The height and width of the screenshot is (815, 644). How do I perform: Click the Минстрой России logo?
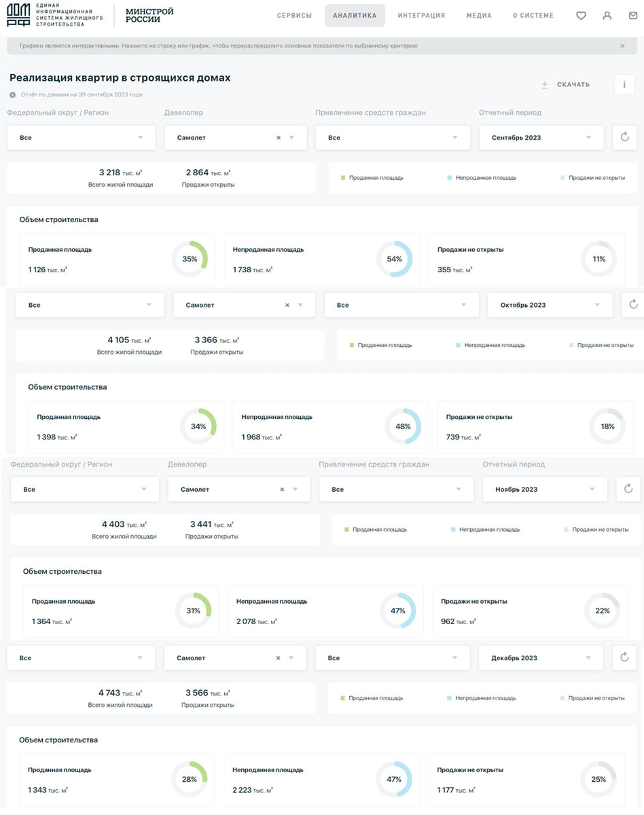pyautogui.click(x=149, y=15)
